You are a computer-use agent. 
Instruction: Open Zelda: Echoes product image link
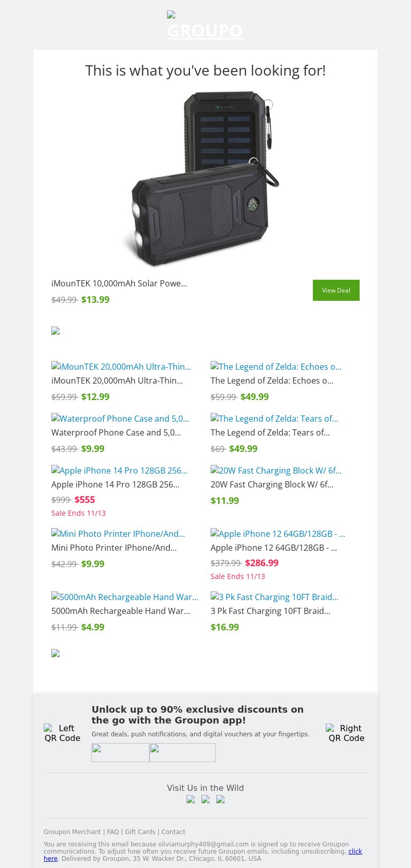(x=276, y=367)
